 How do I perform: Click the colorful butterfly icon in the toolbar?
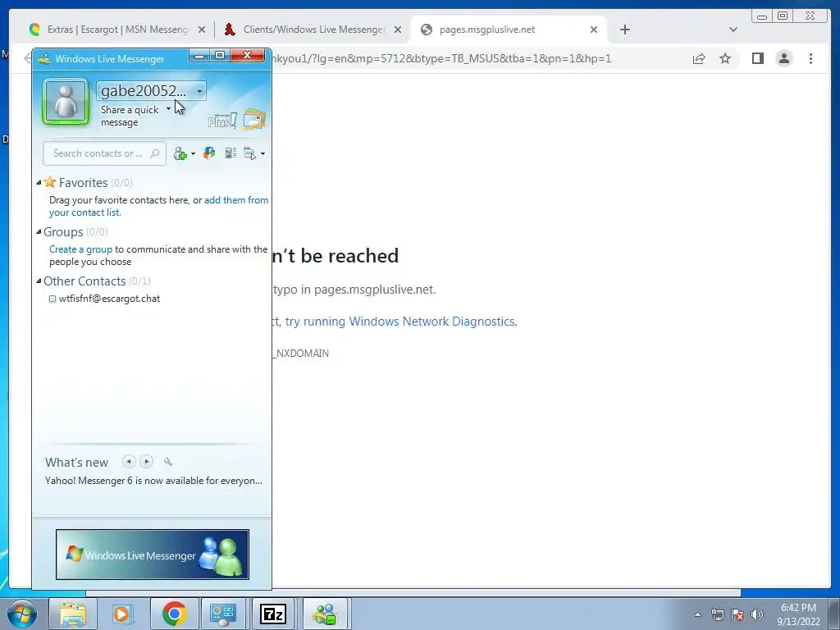[x=209, y=153]
